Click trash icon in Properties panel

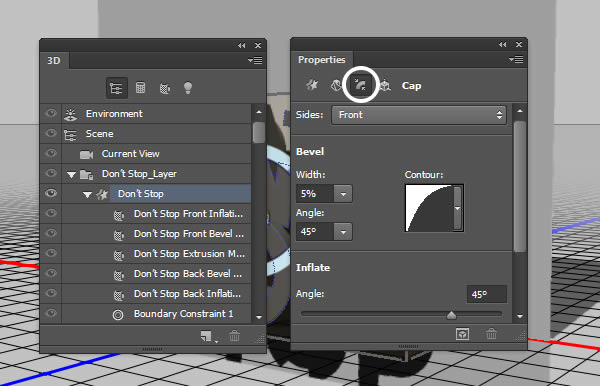pos(491,334)
